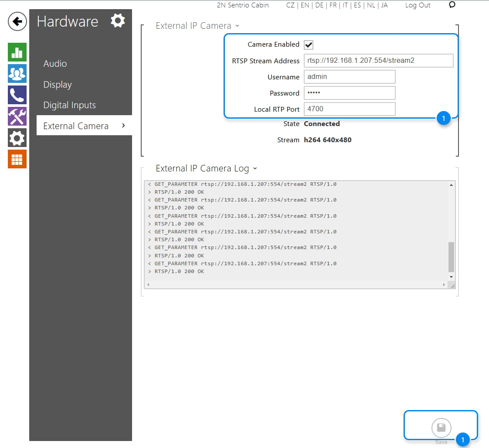Collapse the External IP Camera Log section
The image size is (489, 448).
click(255, 168)
